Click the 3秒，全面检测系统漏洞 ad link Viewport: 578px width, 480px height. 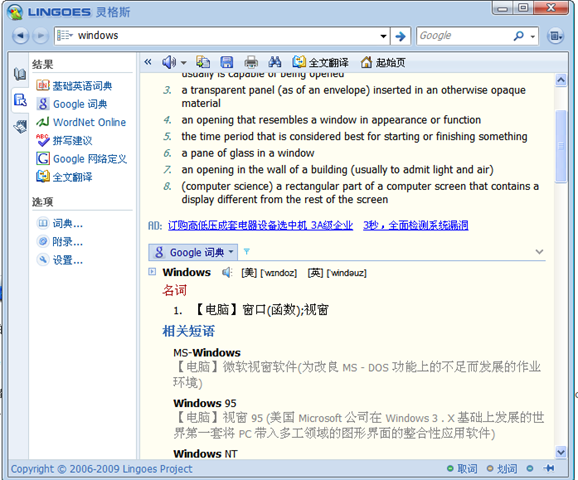415,225
